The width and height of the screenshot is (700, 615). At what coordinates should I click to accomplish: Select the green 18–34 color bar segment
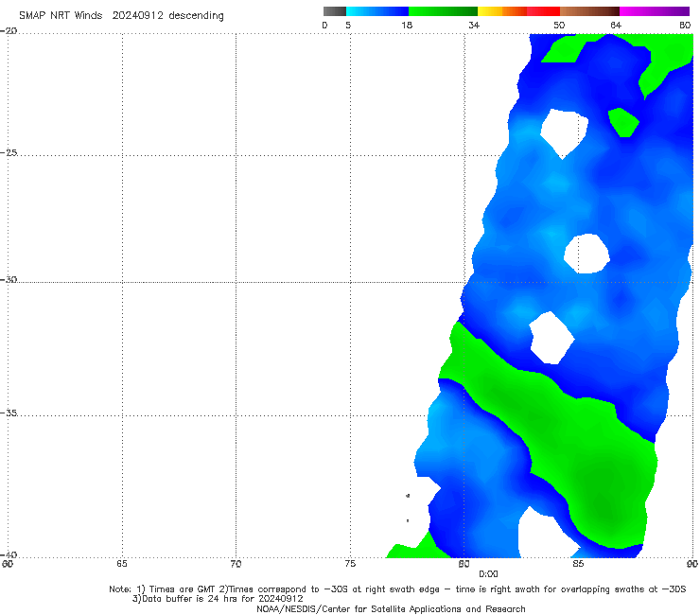(x=443, y=11)
